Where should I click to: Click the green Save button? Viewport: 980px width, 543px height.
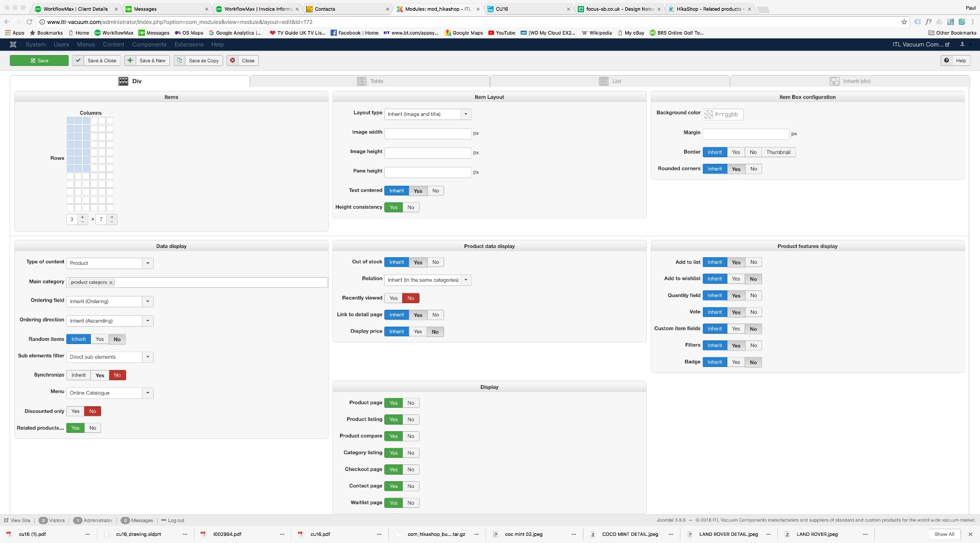(x=39, y=61)
